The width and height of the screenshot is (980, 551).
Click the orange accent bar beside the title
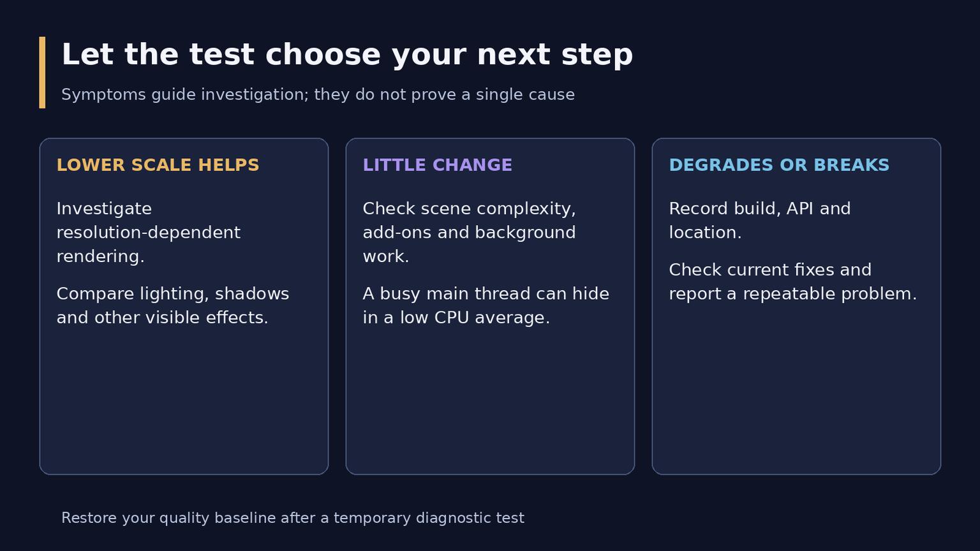[x=42, y=72]
